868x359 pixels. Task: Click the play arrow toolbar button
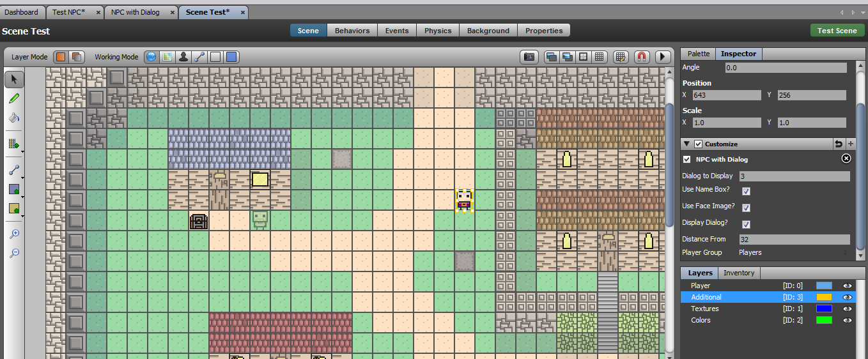[663, 57]
